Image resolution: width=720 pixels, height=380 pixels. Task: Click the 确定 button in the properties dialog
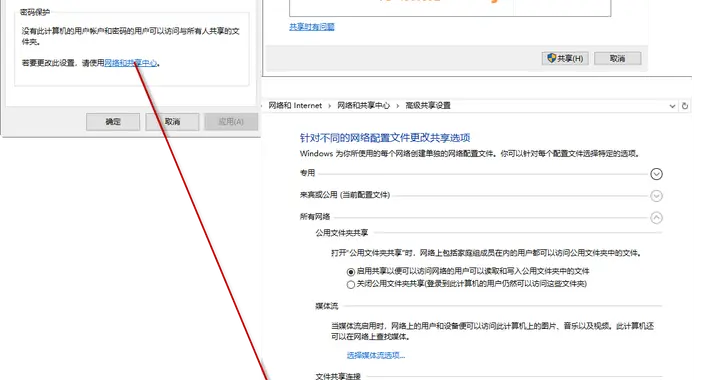113,122
